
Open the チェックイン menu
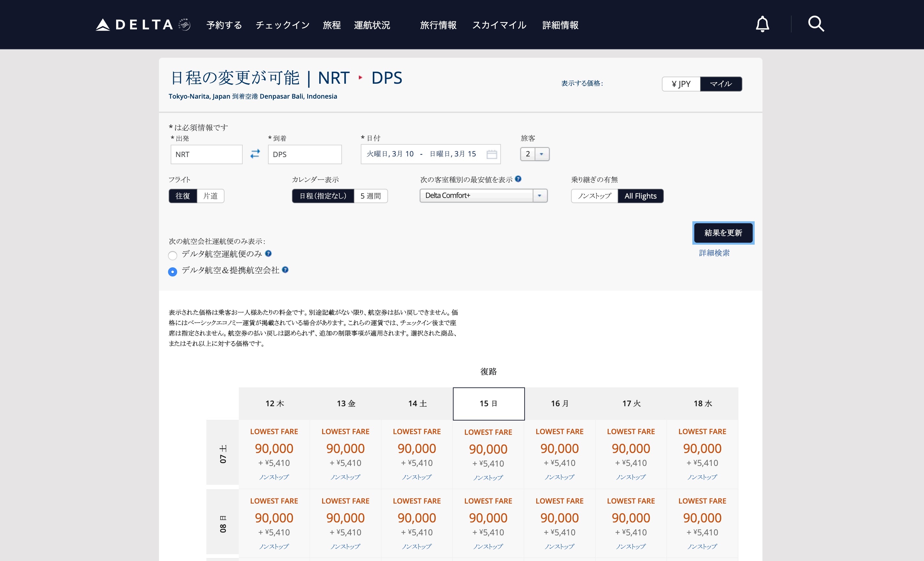tap(282, 25)
